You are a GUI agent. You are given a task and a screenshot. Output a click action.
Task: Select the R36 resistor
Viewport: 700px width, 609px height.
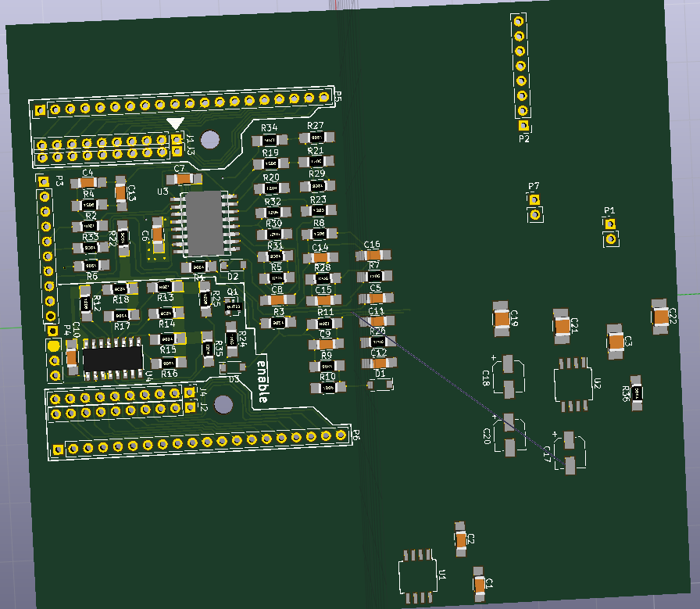[x=637, y=393]
